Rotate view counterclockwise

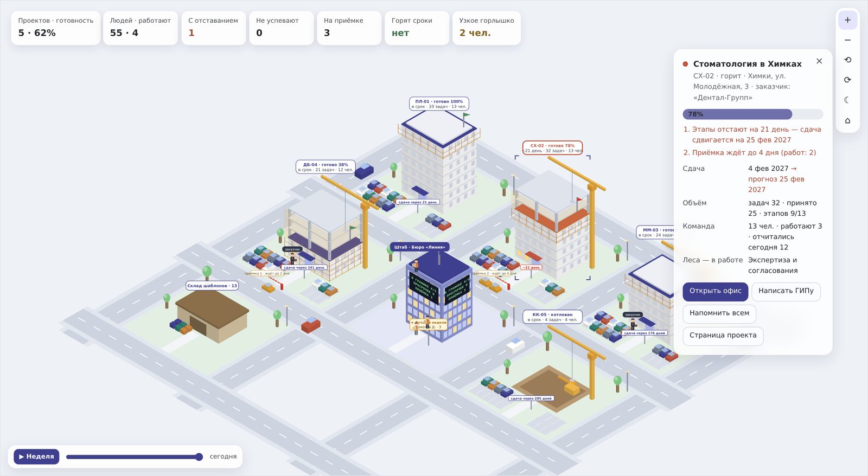(x=847, y=60)
